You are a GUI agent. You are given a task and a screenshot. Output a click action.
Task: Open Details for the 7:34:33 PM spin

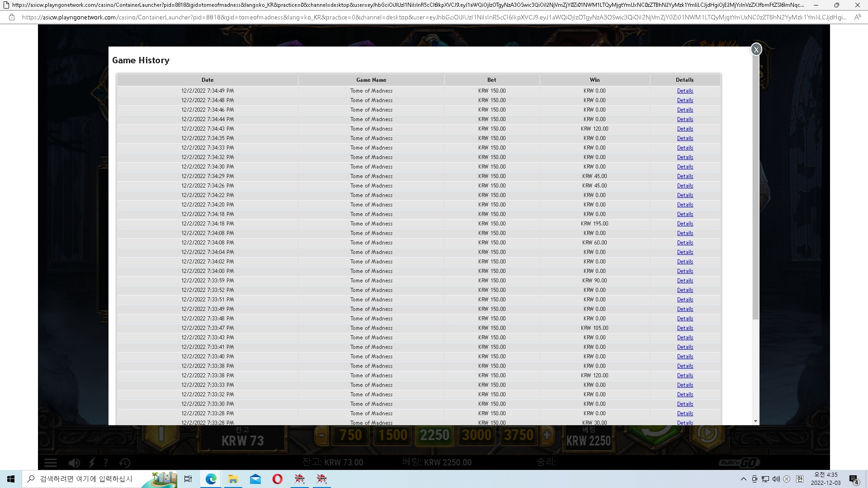685,148
